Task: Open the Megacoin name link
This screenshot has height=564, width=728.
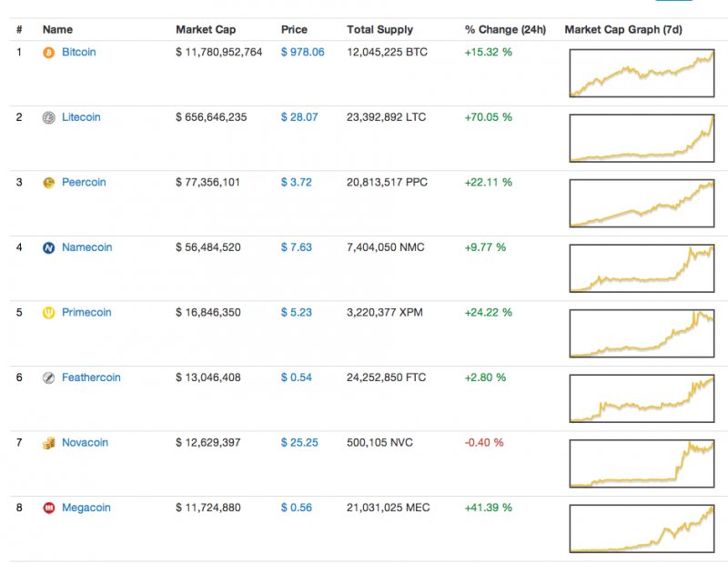Action: click(x=86, y=508)
